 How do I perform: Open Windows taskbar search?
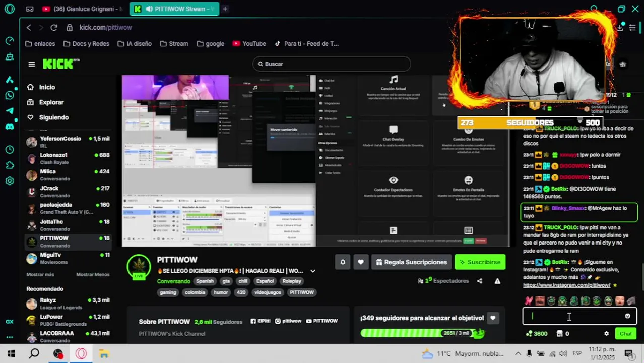pos(34,354)
